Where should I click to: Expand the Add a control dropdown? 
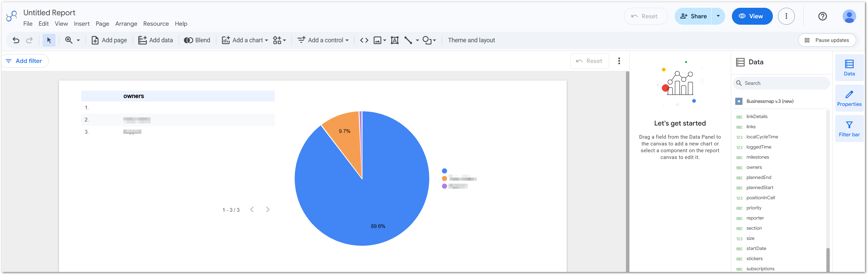click(323, 40)
